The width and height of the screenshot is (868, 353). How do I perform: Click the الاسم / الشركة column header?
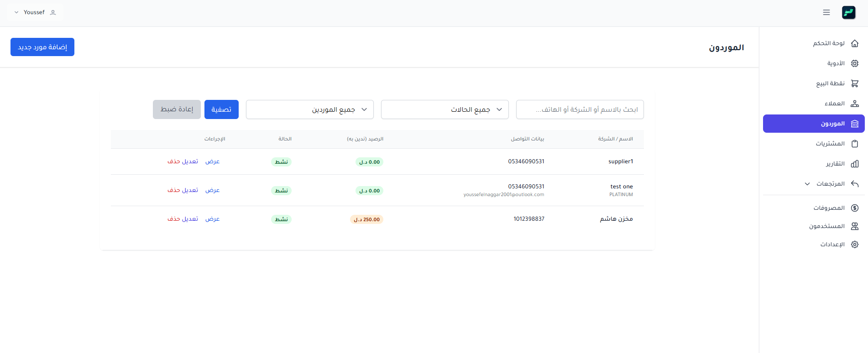coord(616,139)
